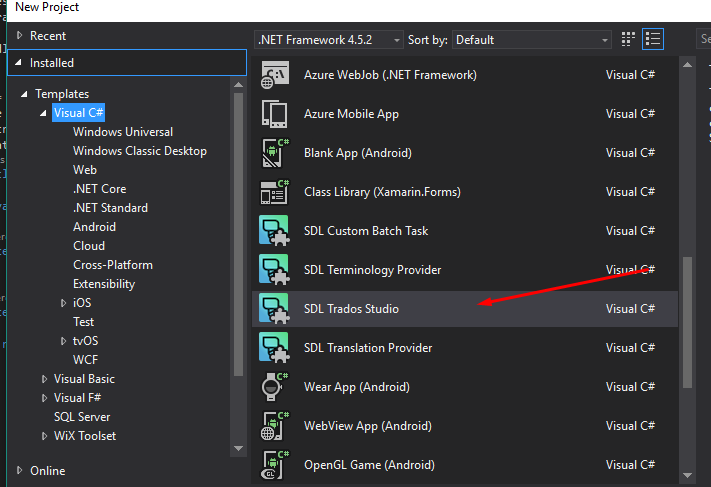Click the SDL Custom Batch Task icon
711x487 pixels.
coord(274,231)
